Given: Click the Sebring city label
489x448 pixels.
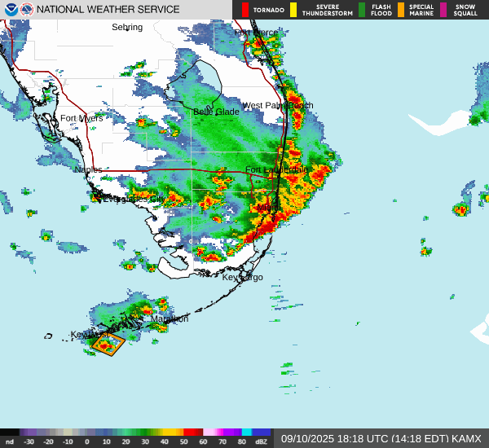Looking at the screenshot, I should (127, 28).
